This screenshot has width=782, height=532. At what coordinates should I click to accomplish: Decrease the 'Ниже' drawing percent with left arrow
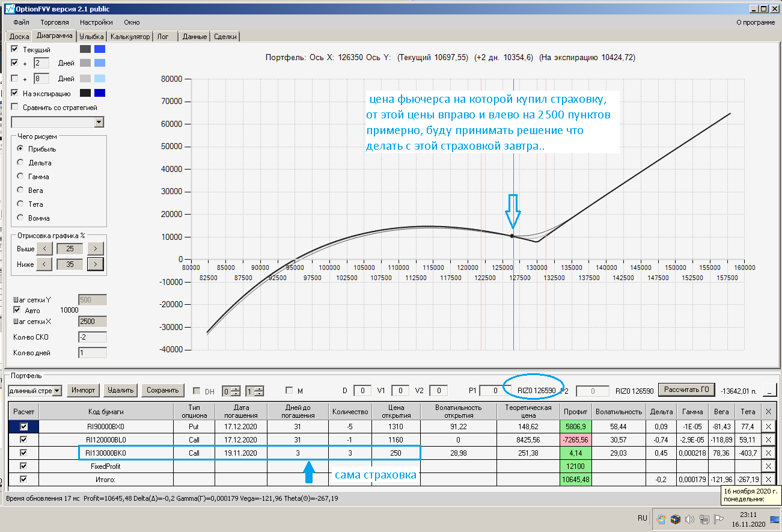[44, 263]
